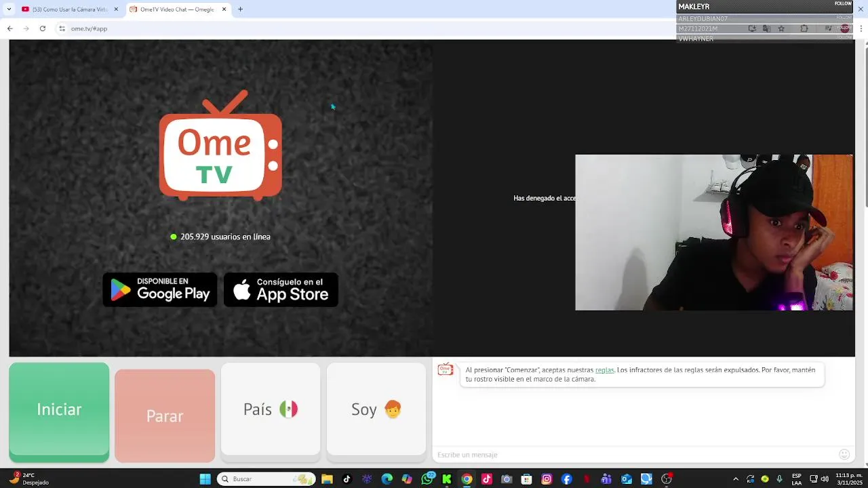This screenshot has width=868, height=488.
Task: Click the webcam overlay thumbnail
Action: tap(714, 232)
